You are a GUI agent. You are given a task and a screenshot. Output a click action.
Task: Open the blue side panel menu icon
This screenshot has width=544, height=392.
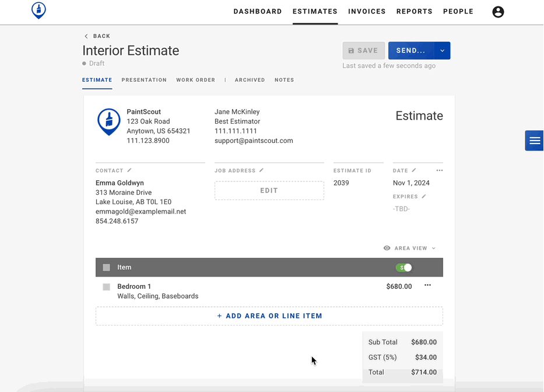click(x=534, y=141)
